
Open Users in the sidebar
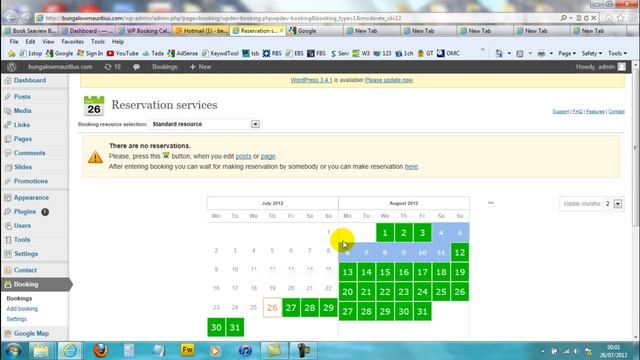coord(22,226)
